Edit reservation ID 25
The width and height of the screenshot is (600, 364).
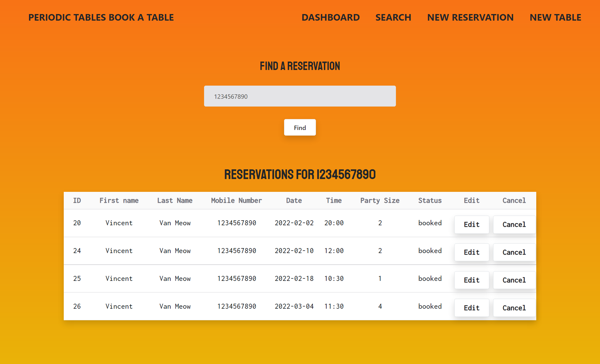click(471, 280)
